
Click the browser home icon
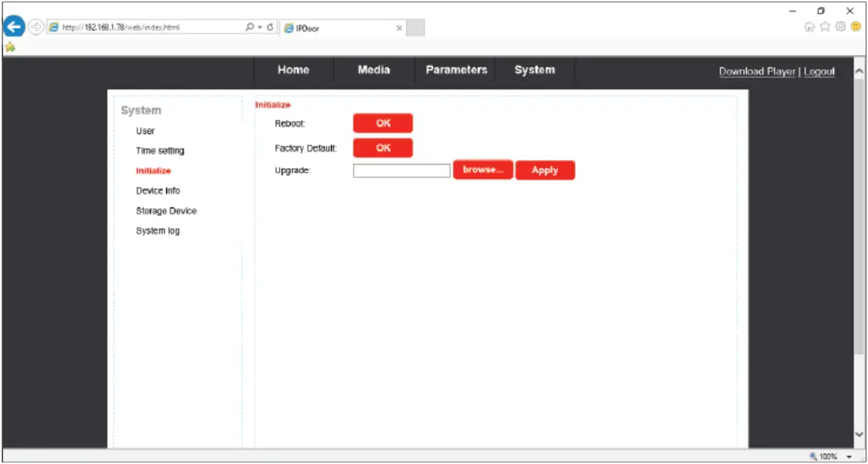pyautogui.click(x=809, y=26)
